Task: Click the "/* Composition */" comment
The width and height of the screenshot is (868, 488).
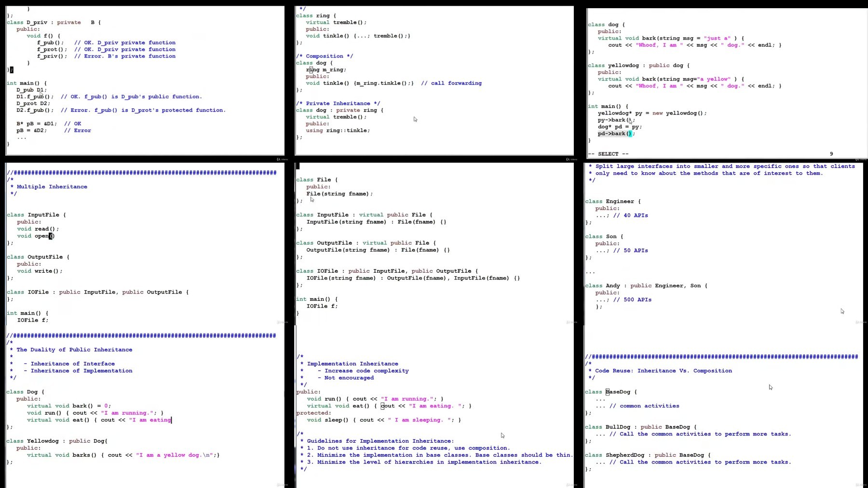Action: 325,56
